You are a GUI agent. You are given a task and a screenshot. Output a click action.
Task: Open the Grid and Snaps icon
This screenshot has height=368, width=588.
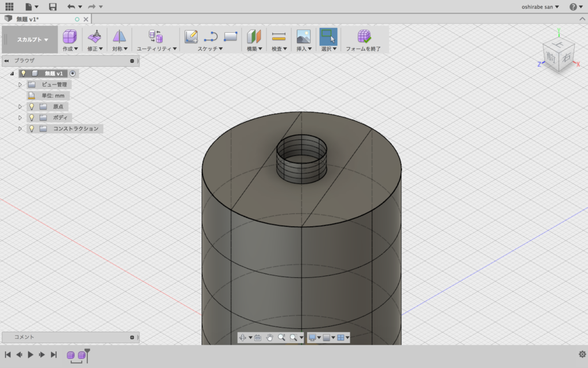(x=327, y=338)
